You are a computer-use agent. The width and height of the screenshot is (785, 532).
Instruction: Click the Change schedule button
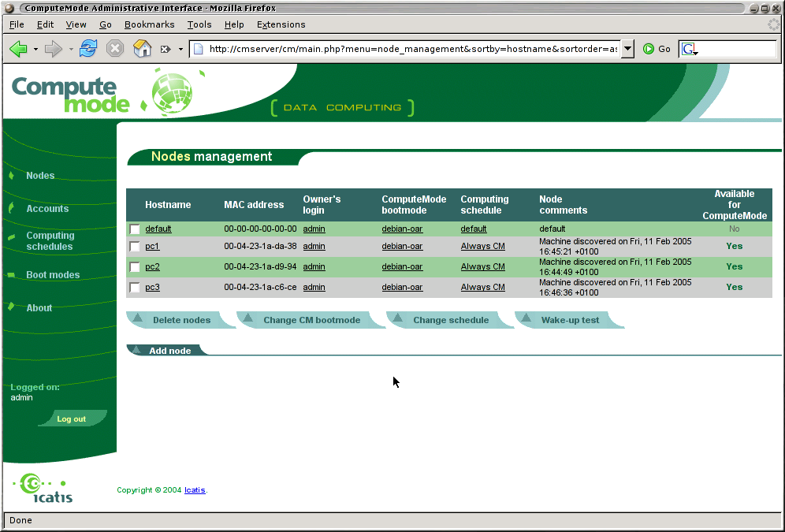point(451,320)
